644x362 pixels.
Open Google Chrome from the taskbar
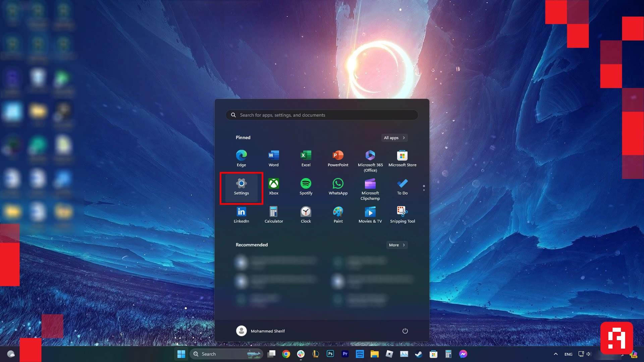coord(286,354)
